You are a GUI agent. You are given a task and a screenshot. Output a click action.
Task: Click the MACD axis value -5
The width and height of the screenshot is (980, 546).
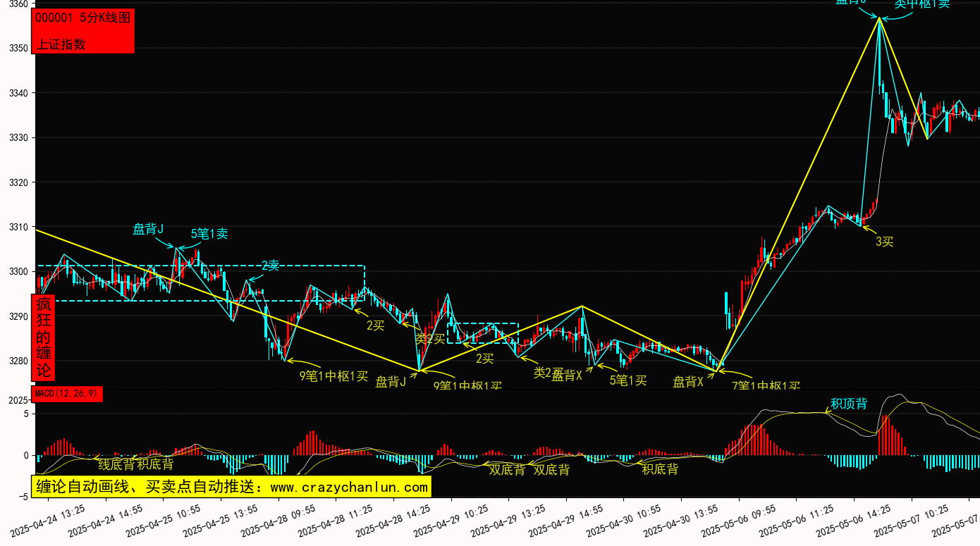(x=22, y=497)
